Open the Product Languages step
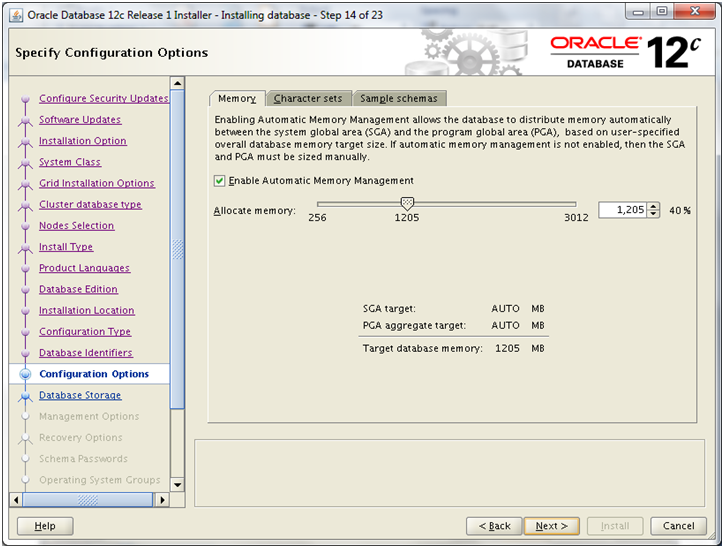This screenshot has width=724, height=548. (x=84, y=268)
